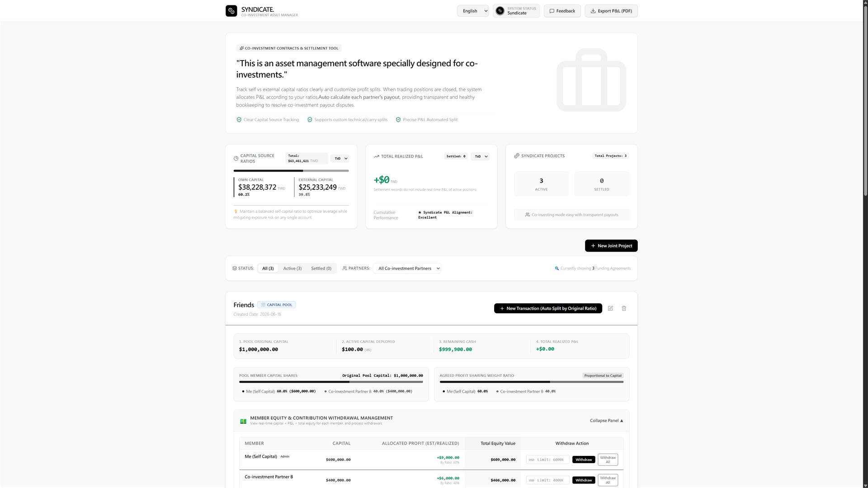Click the Proportional to Capital badge
Viewport: 868px width, 488px height.
tap(603, 375)
